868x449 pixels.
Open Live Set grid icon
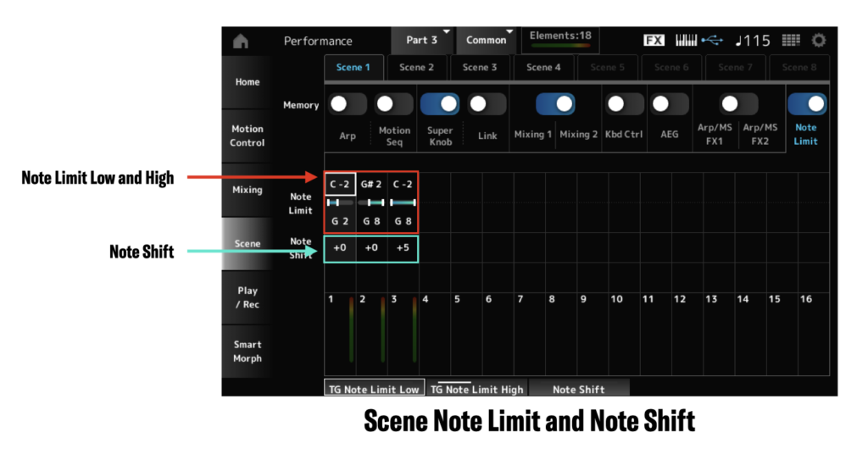tap(791, 41)
